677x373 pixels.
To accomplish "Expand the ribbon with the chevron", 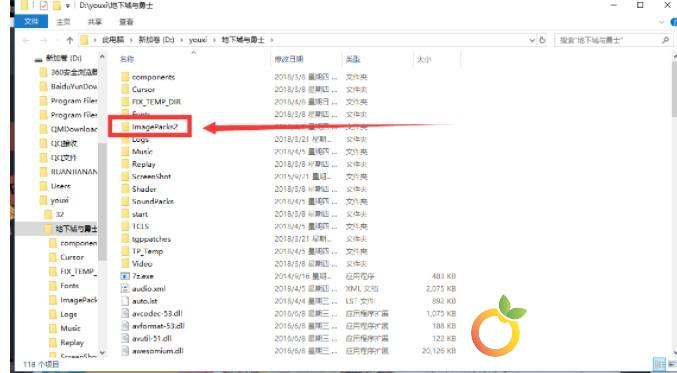I will click(661, 22).
